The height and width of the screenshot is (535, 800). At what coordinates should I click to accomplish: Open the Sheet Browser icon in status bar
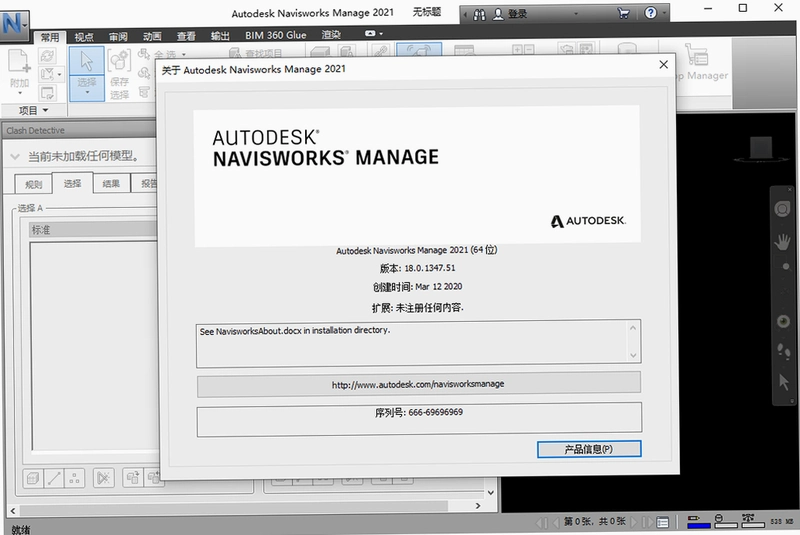pyautogui.click(x=663, y=522)
